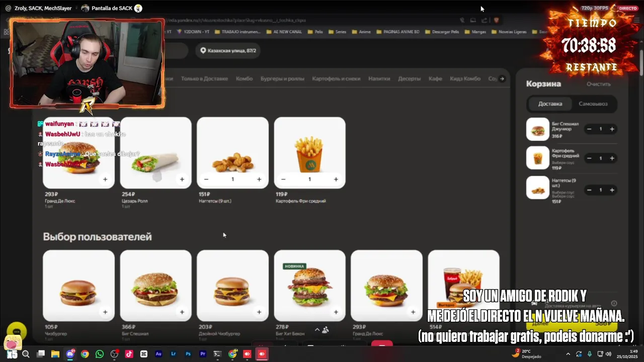Screen dimensions: 644x362
Task: Add Биг Спешиал for 366₽ with plus icon
Action: (182, 312)
